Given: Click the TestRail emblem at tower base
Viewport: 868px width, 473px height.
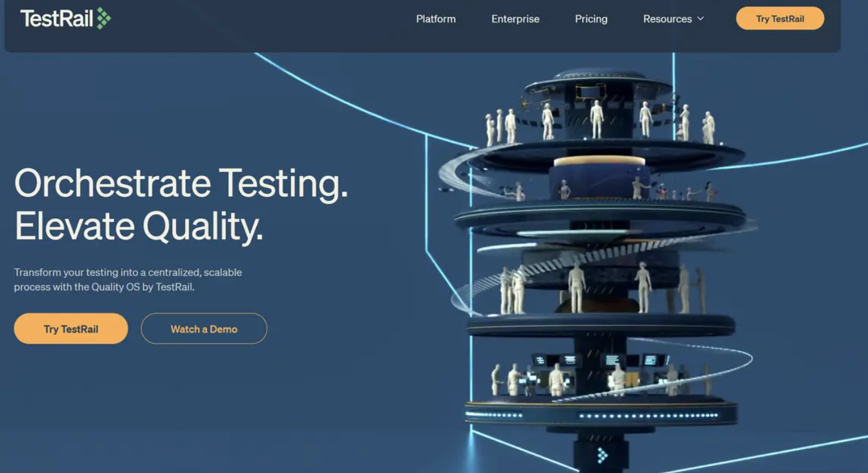Looking at the screenshot, I should coord(602,456).
